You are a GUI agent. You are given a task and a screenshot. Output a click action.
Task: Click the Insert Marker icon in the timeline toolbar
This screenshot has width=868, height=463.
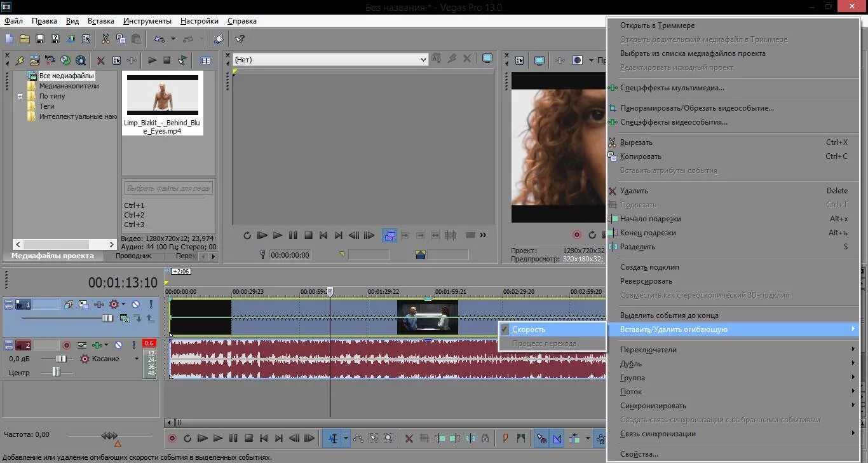tap(506, 438)
